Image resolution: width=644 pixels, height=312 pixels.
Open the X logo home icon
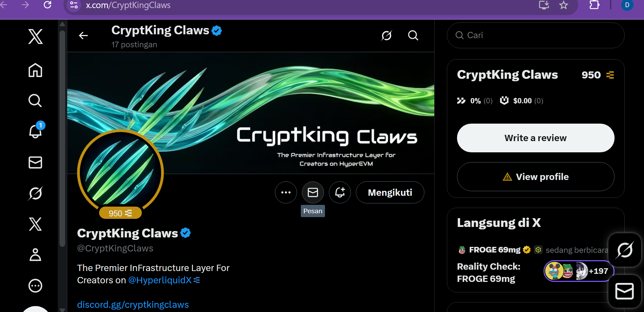pos(35,36)
